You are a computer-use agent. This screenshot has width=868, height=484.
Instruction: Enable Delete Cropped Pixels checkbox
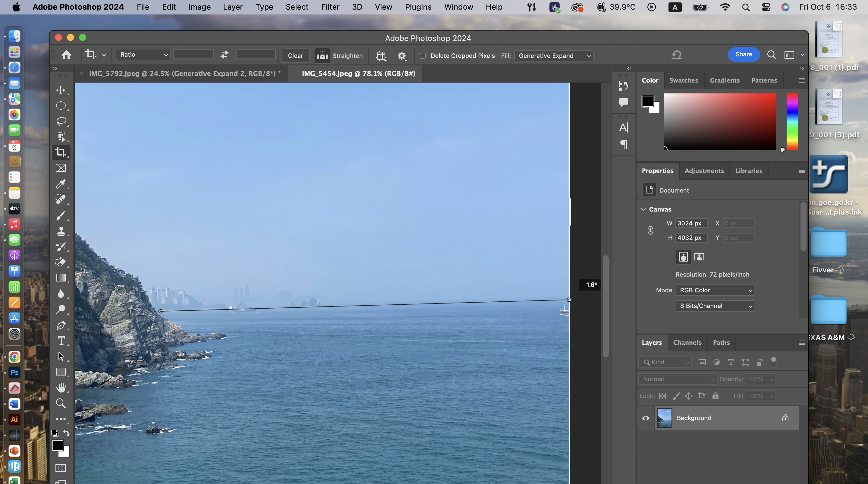pos(423,56)
